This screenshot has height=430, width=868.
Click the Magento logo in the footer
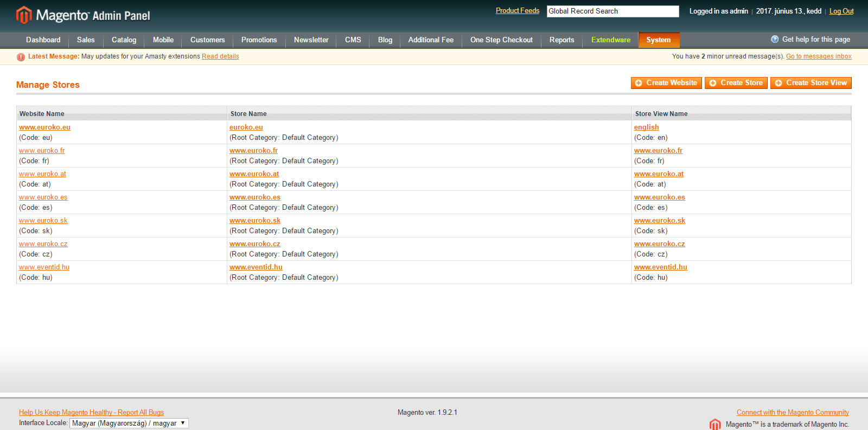tap(715, 424)
